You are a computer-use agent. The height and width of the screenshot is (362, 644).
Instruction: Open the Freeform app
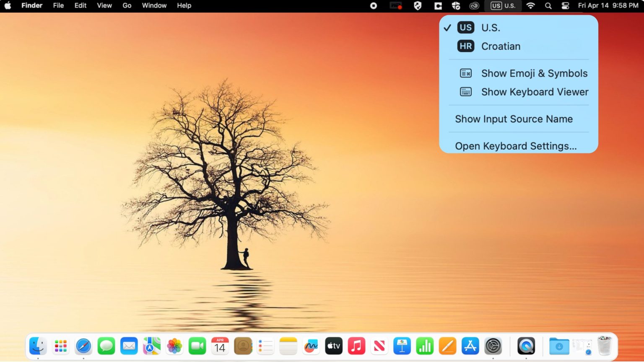click(x=311, y=346)
